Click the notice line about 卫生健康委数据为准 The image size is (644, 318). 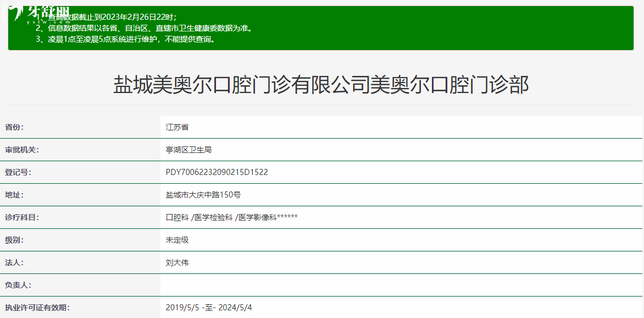tap(143, 29)
